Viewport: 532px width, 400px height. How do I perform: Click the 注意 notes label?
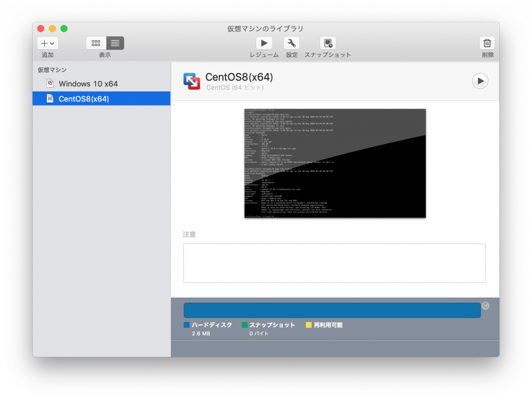pyautogui.click(x=189, y=234)
